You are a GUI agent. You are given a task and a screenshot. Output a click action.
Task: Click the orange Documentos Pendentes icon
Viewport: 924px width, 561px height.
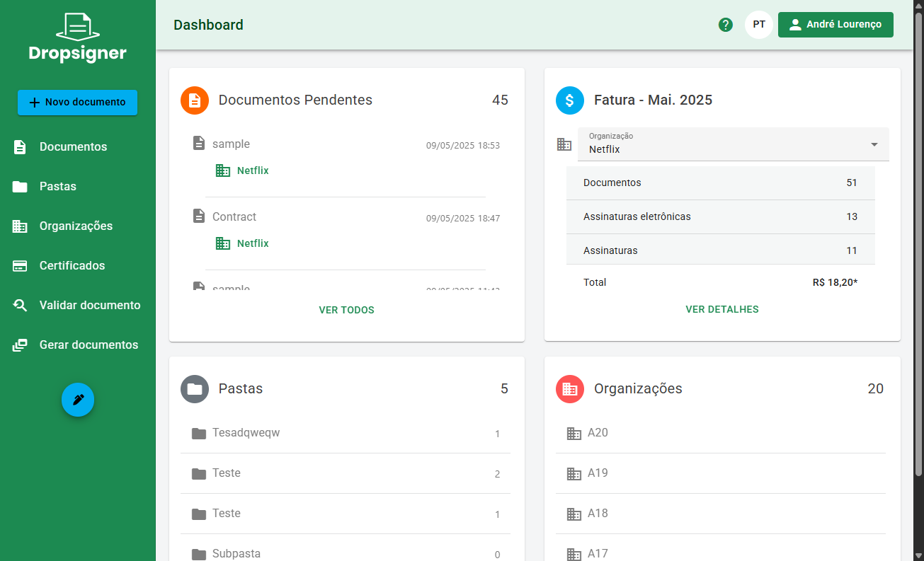(195, 100)
